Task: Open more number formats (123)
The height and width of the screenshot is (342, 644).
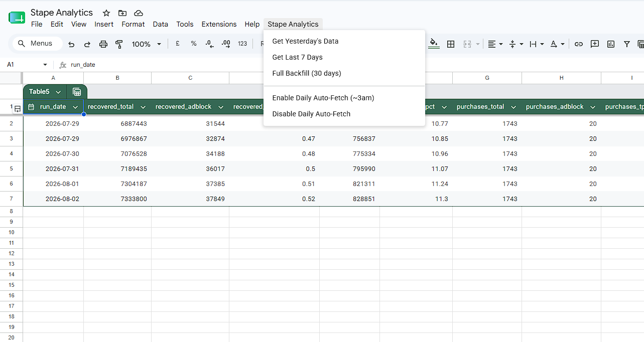Action: [242, 44]
